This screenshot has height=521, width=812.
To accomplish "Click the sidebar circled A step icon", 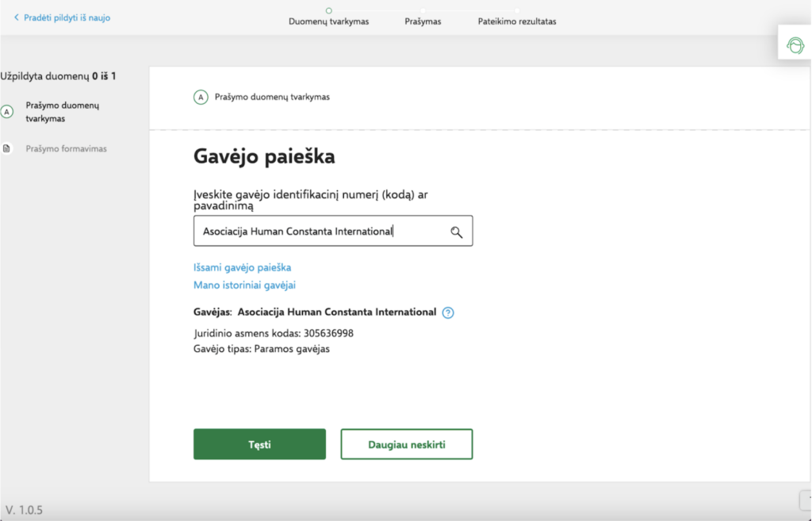I will tap(7, 112).
